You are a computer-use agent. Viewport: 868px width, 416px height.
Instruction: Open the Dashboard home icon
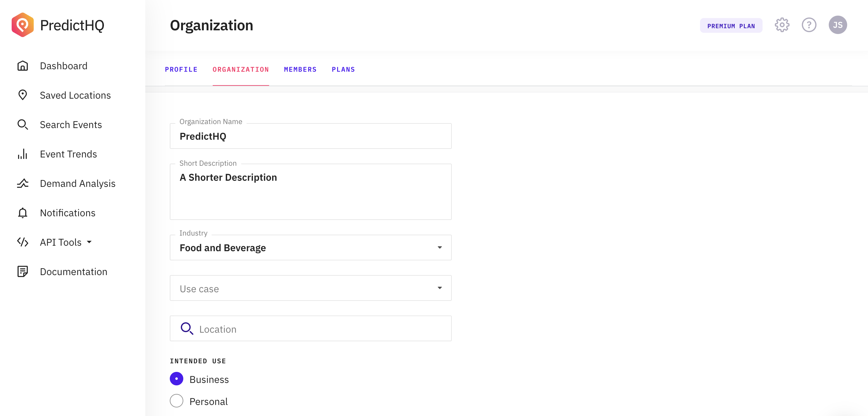click(23, 66)
